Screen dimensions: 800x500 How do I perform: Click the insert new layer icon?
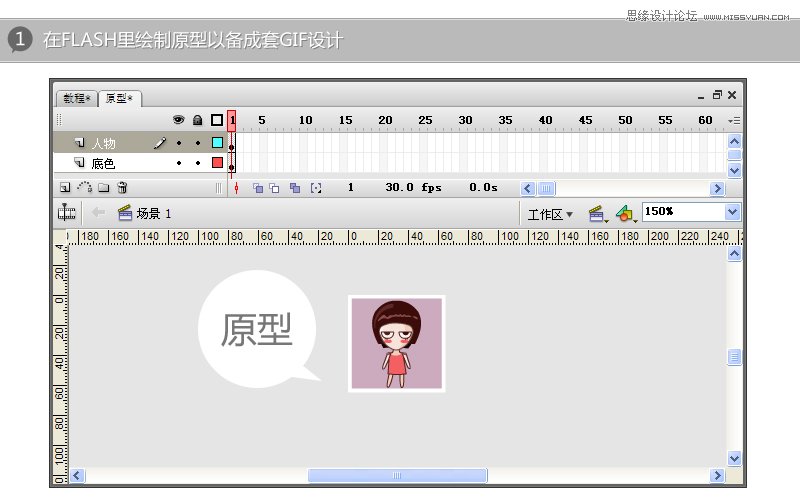coord(65,187)
